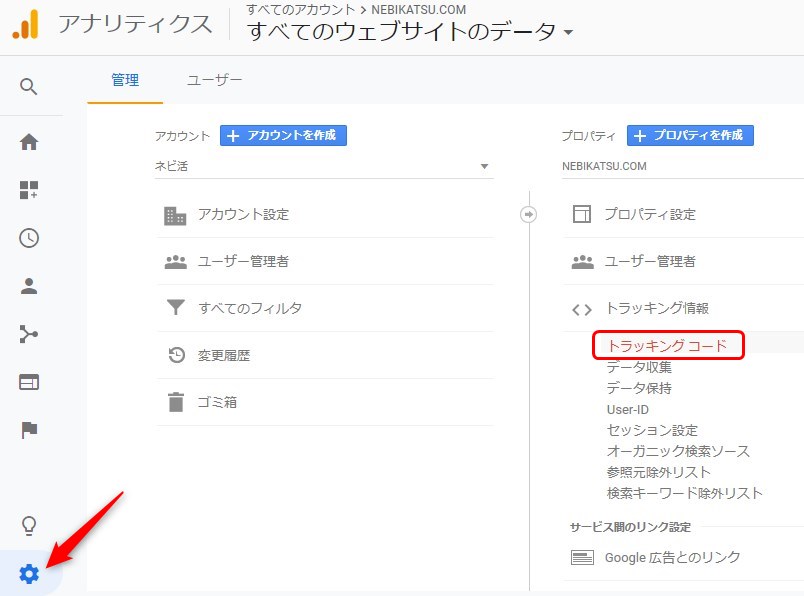The width and height of the screenshot is (804, 596).
Task: Expand the ネビ活 account dropdown
Action: 324,166
